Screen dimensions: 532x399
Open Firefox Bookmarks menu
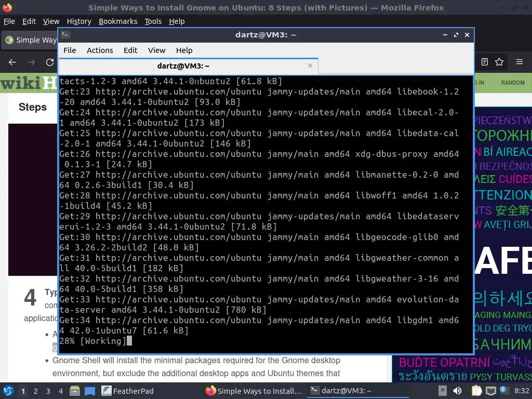tap(118, 21)
